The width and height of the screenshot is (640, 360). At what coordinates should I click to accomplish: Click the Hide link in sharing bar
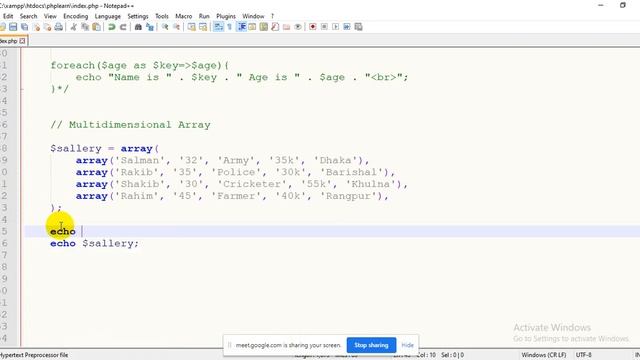click(407, 345)
